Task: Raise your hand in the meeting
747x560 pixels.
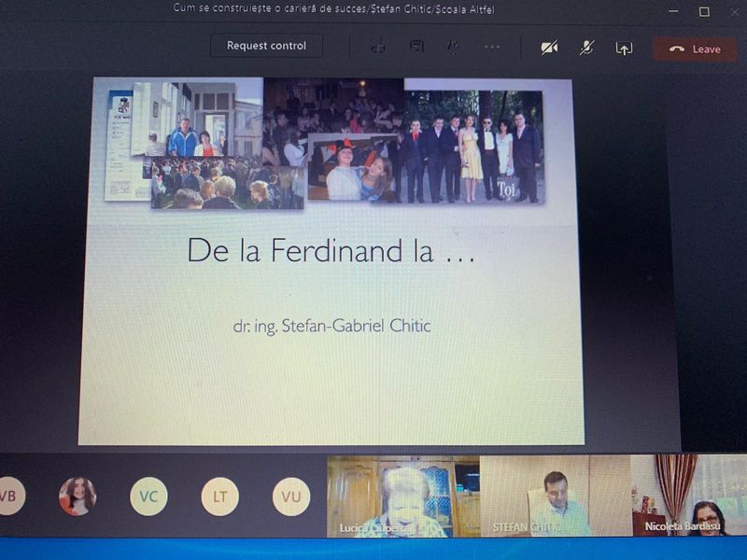Action: click(454, 47)
